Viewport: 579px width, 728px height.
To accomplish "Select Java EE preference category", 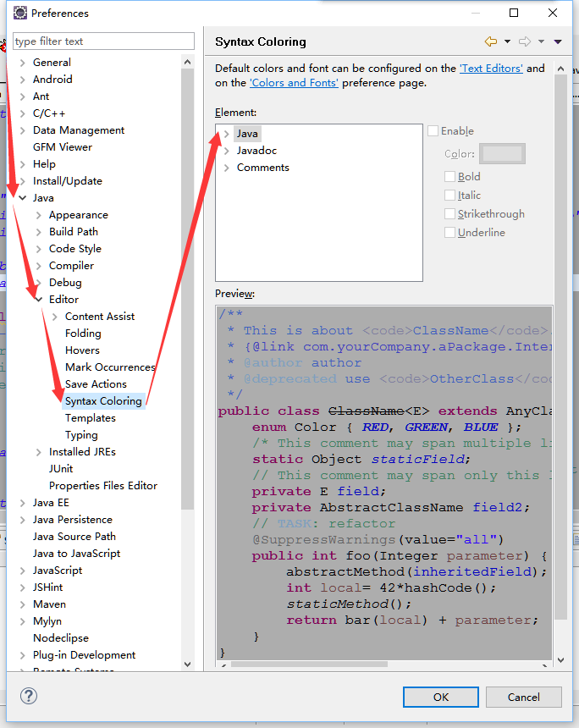I will pos(51,503).
